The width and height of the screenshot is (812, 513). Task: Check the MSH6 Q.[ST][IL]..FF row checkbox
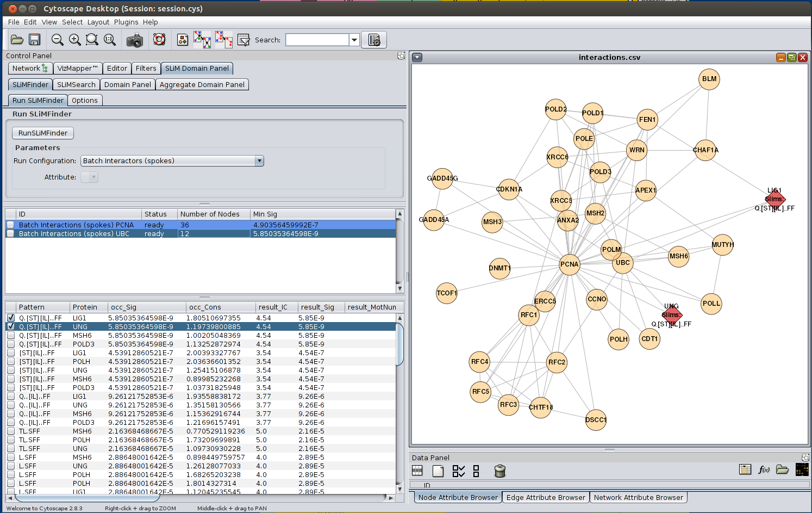[11, 335]
